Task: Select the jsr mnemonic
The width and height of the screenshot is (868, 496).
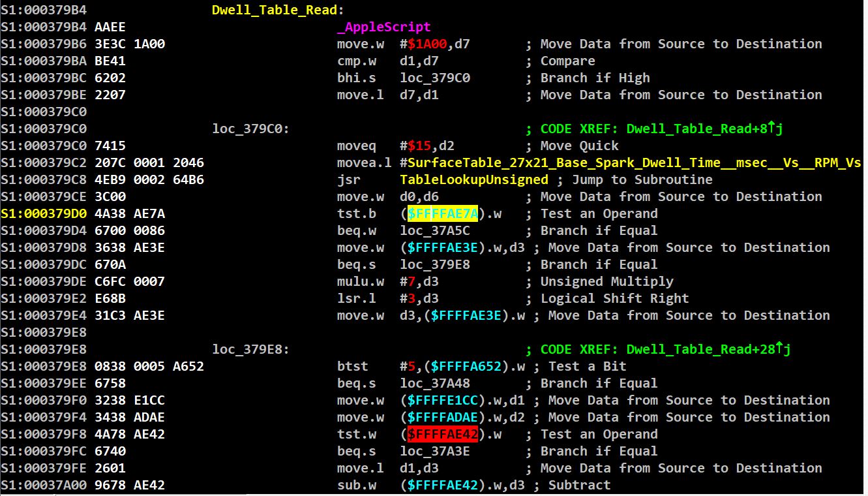Action: point(349,179)
